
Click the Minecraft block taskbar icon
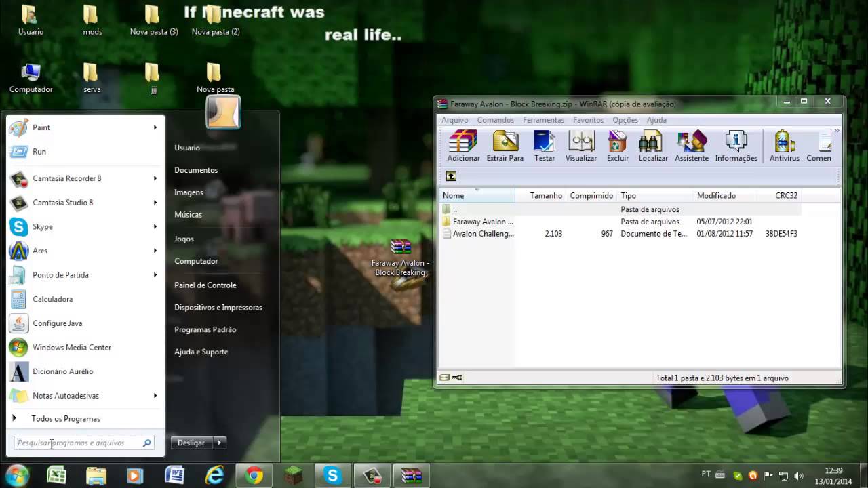[294, 476]
